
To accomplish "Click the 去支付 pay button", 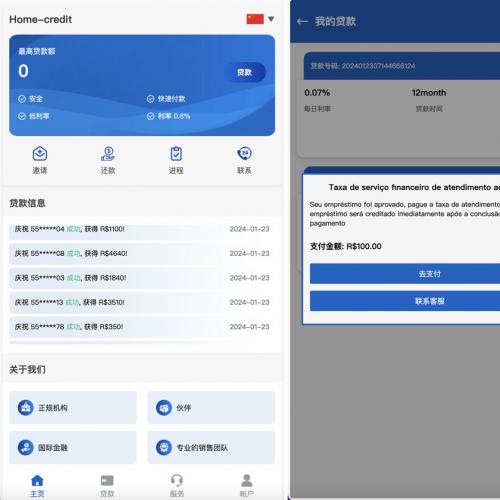I will point(429,274).
